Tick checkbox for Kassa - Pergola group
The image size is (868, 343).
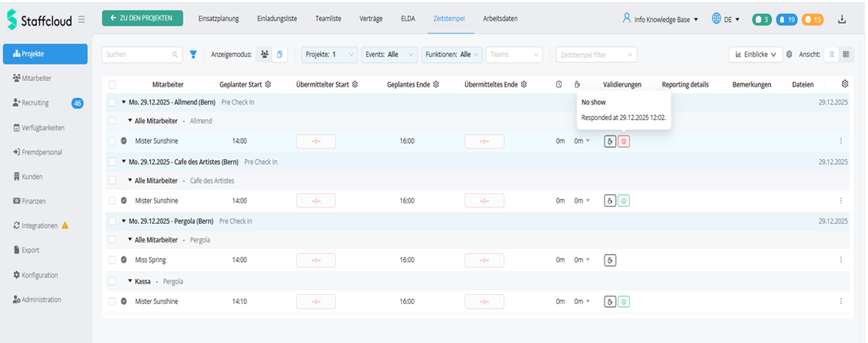coord(113,282)
